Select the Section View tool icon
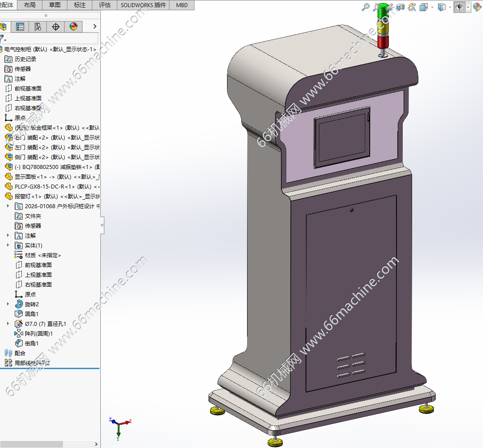 pos(400,7)
